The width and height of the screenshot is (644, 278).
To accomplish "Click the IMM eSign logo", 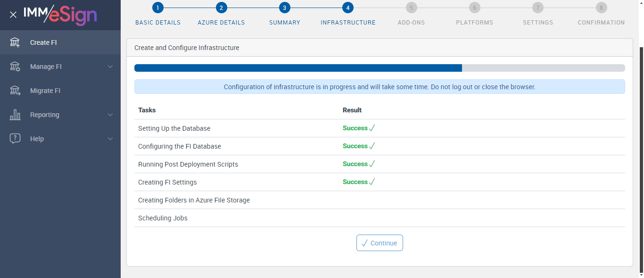I will click(x=60, y=15).
